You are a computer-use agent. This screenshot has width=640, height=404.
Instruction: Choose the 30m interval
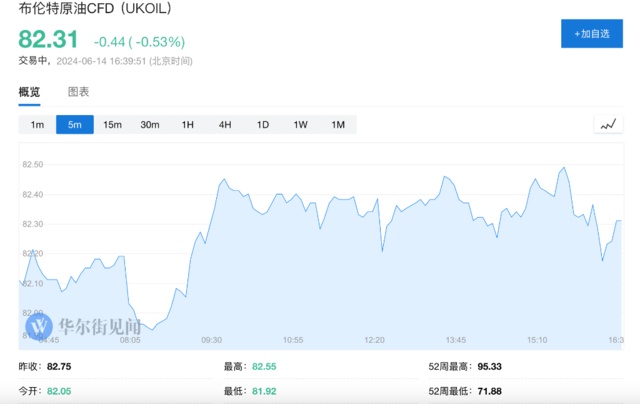(150, 125)
